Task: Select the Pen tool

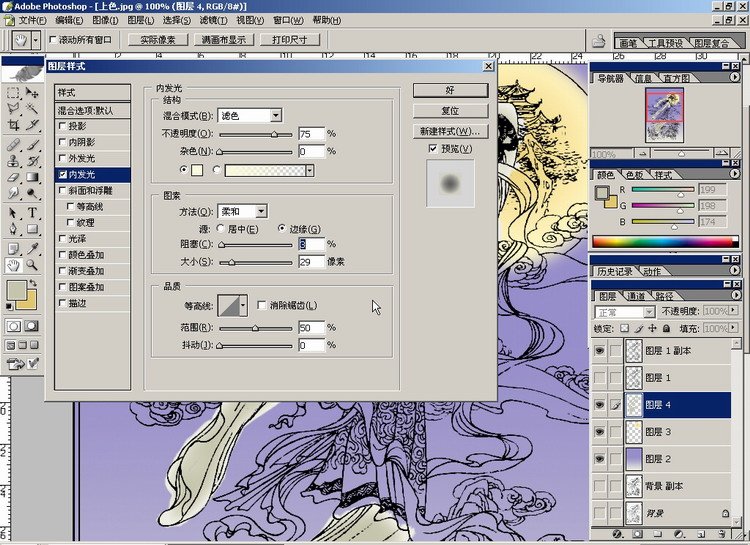Action: tap(13, 229)
